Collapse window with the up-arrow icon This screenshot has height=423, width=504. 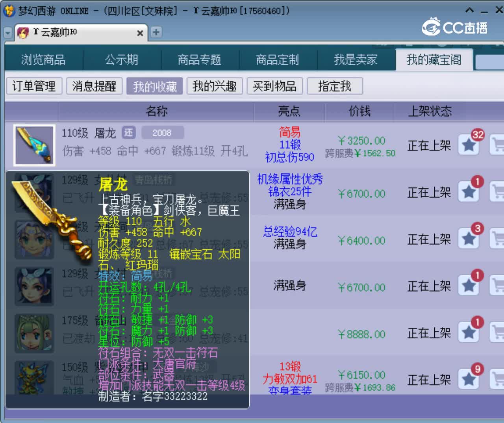(x=469, y=10)
